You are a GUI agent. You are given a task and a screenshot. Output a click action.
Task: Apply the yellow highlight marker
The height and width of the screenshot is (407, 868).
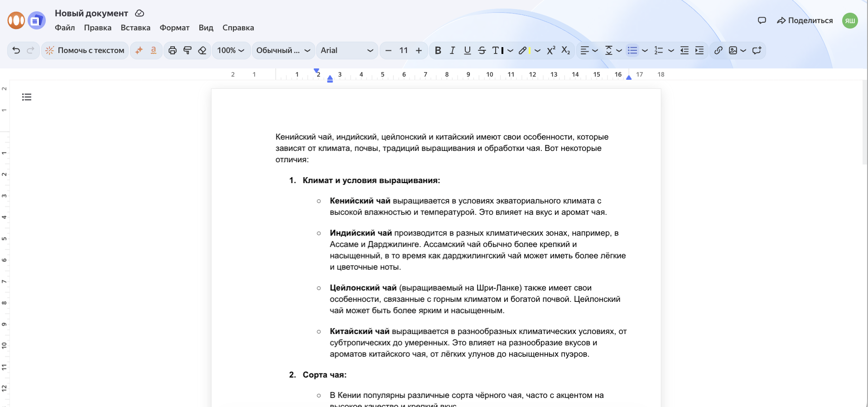(x=524, y=50)
